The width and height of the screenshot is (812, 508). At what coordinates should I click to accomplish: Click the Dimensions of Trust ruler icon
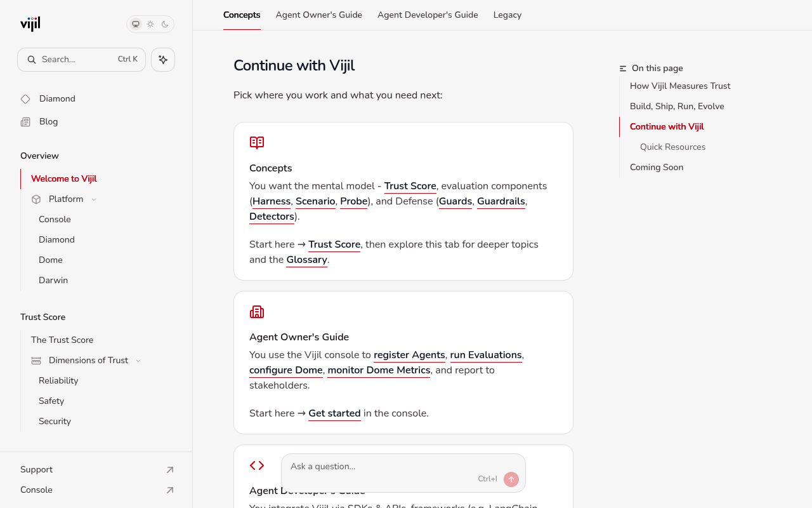[x=36, y=361]
